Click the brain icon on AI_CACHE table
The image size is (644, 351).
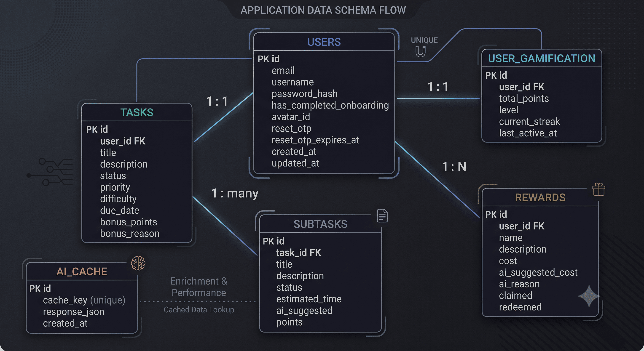pyautogui.click(x=138, y=263)
